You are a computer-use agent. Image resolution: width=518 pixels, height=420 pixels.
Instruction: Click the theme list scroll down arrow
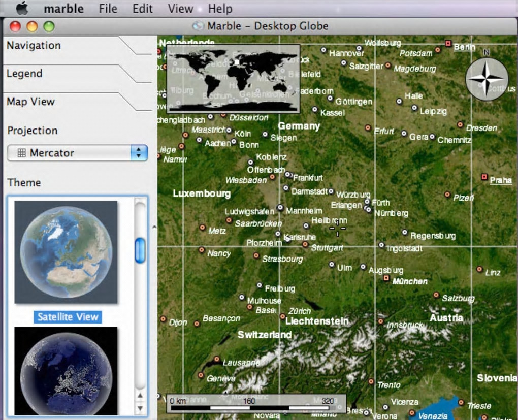(140, 407)
